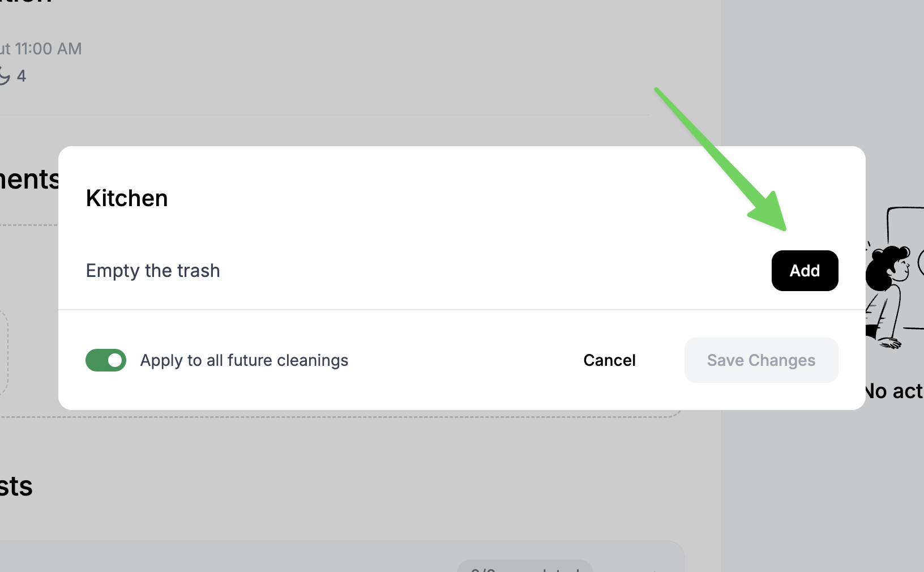Click the partially visible 'ents' section heading
Viewport: 924px width, 572px height.
28,180
